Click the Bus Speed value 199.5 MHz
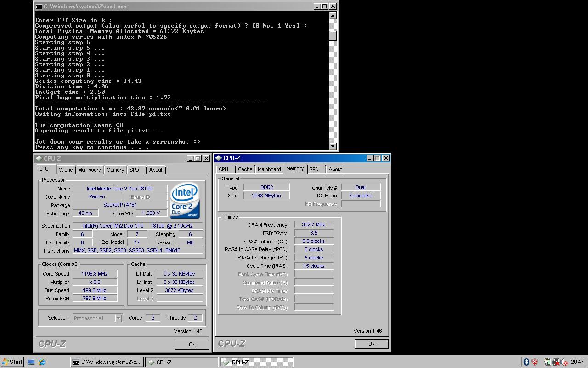 (x=95, y=290)
